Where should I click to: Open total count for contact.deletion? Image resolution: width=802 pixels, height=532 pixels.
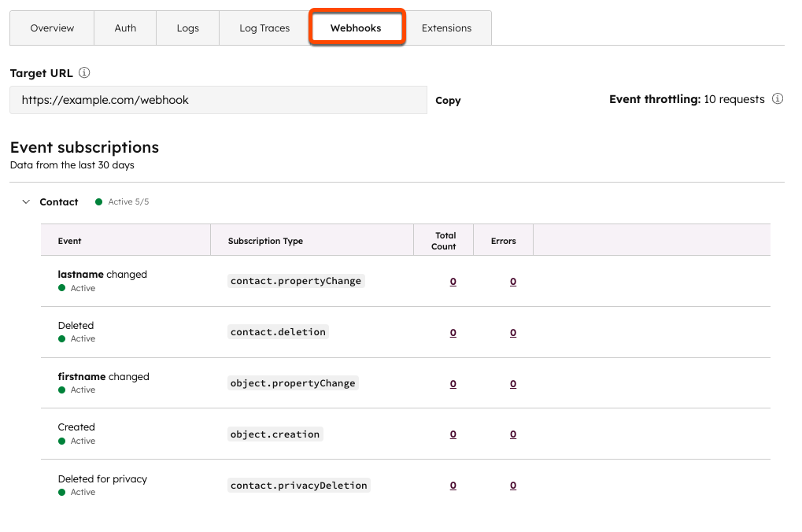coord(453,333)
